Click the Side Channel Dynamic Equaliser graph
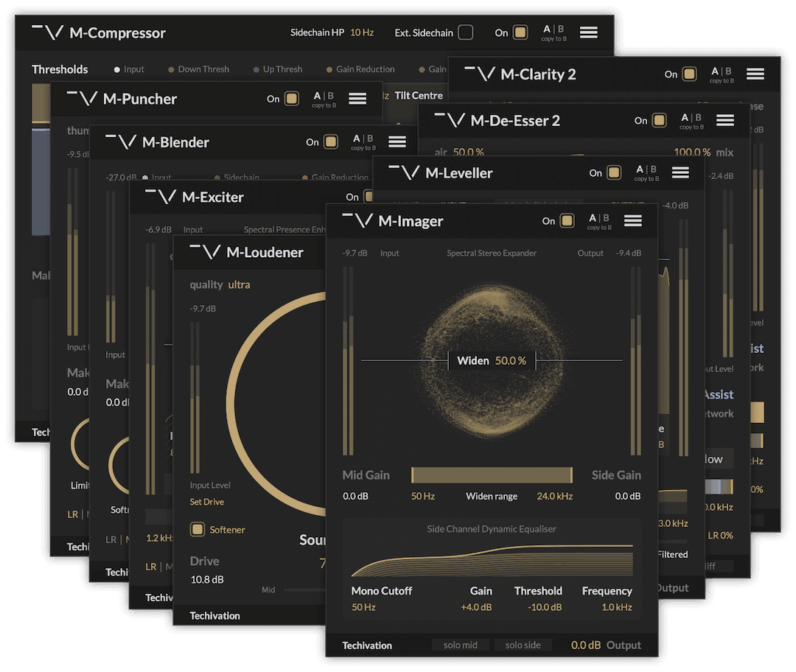Screen dimensions: 796x672 click(492, 560)
